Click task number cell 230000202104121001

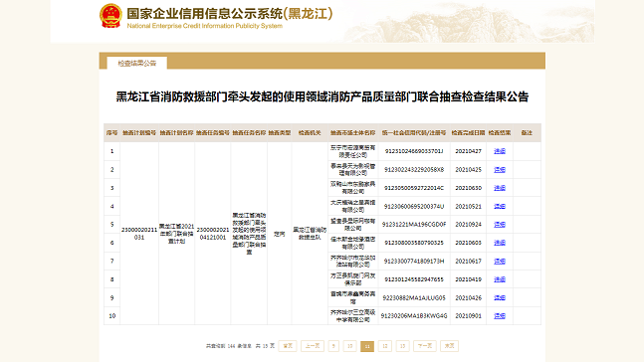click(x=213, y=234)
